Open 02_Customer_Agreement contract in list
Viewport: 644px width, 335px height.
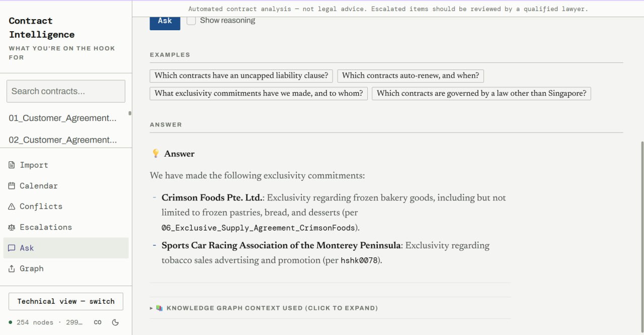point(62,140)
